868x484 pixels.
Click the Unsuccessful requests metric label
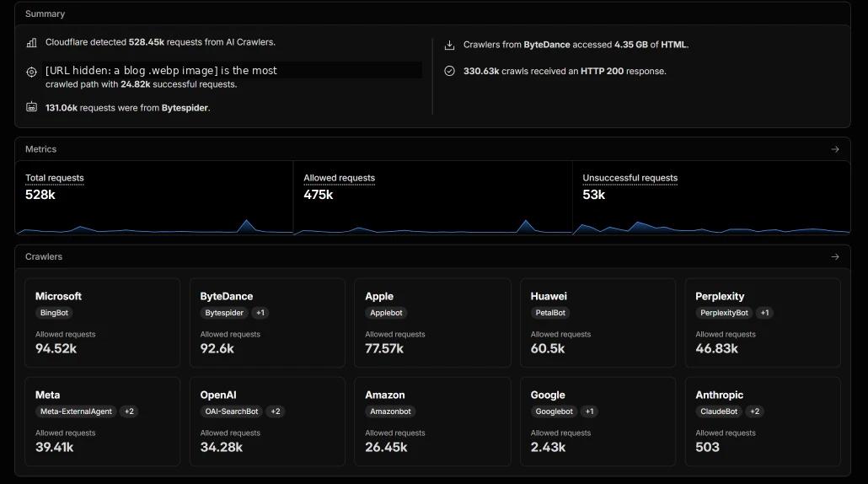(630, 178)
